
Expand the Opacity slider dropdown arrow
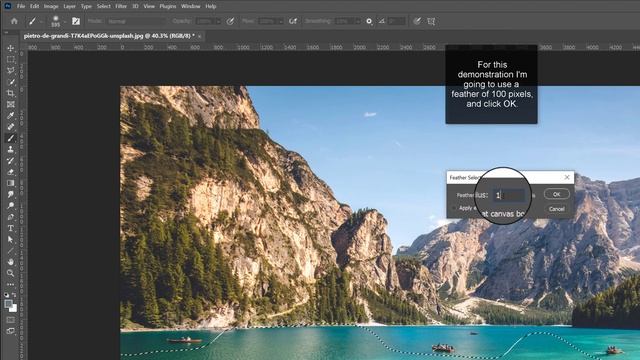(x=218, y=21)
